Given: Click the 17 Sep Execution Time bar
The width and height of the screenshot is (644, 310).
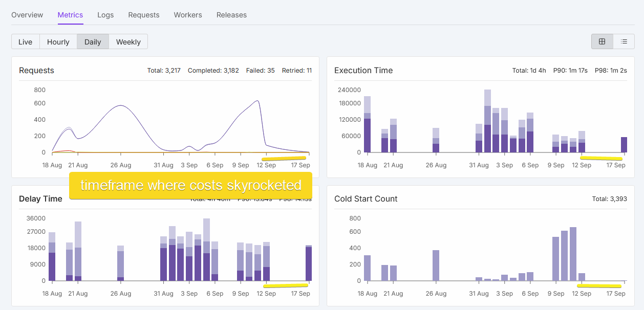Looking at the screenshot, I should (x=624, y=145).
